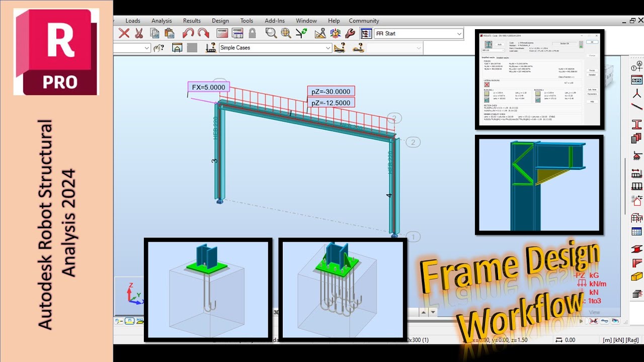Image resolution: width=644 pixels, height=362 pixels.
Task: Click the red Undo arrow
Action: [x=188, y=33]
